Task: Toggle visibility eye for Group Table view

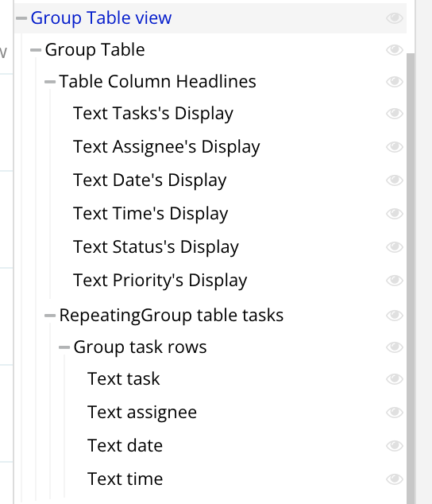Action: [395, 18]
